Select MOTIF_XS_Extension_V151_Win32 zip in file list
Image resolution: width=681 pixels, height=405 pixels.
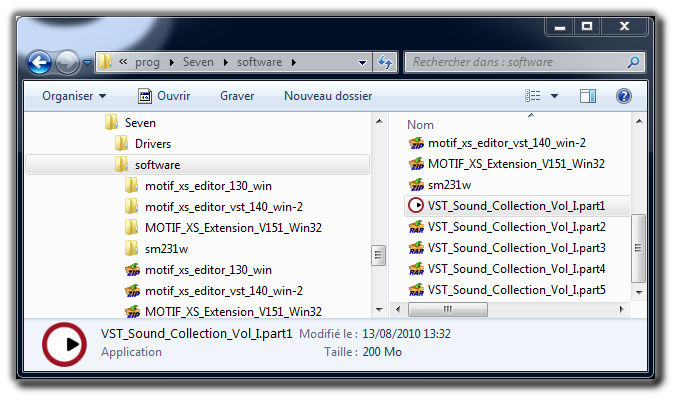point(516,164)
